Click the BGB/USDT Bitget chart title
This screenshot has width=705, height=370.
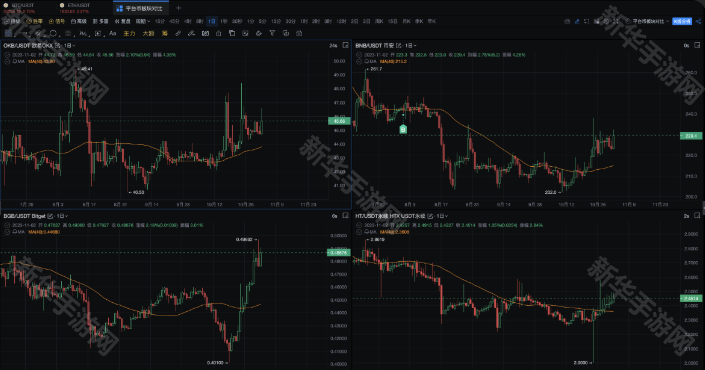coord(24,216)
